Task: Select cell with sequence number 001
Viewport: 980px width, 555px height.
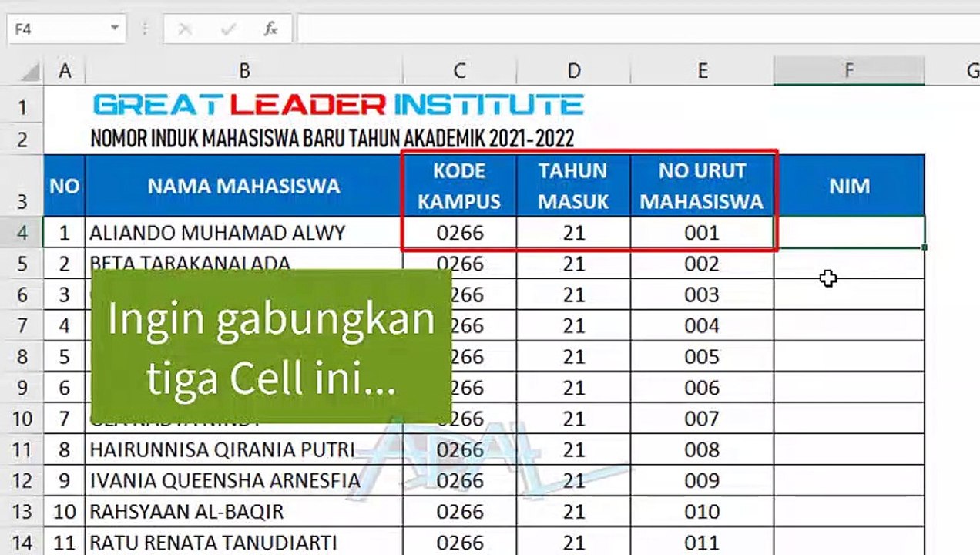Action: 703,233
